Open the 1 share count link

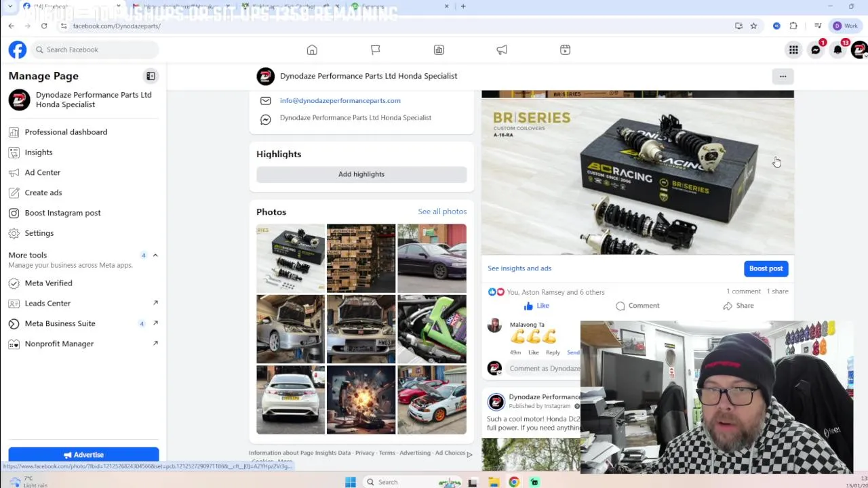[777, 291]
